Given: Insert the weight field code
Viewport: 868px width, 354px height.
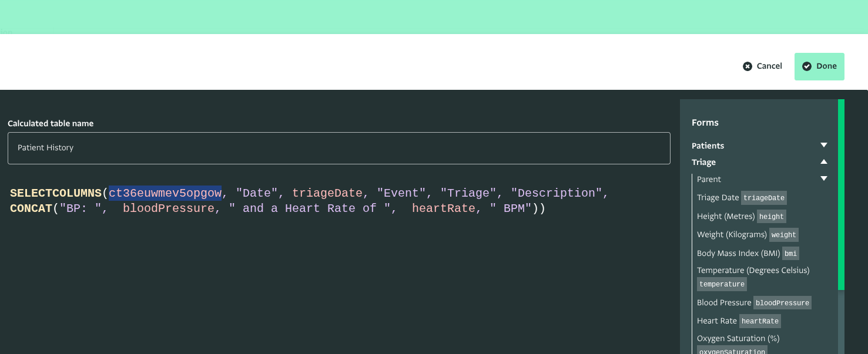Looking at the screenshot, I should [783, 235].
